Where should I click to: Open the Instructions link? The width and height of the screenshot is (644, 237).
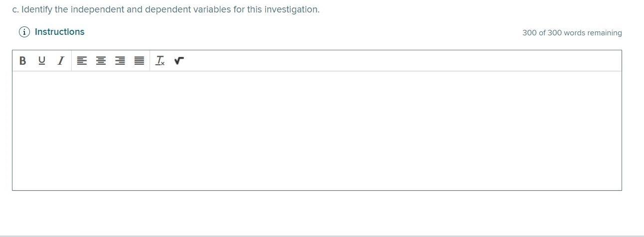pos(59,32)
